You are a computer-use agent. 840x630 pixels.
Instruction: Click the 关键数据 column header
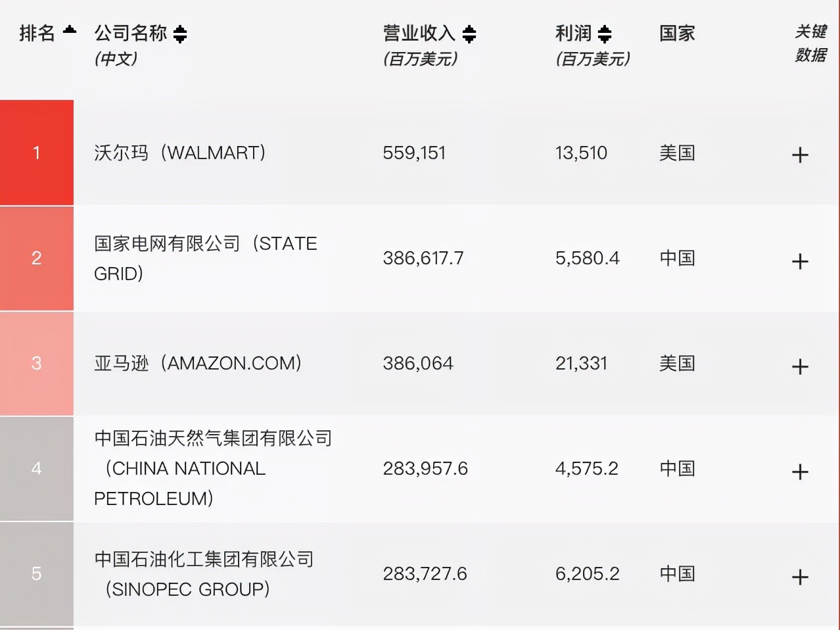coord(810,45)
